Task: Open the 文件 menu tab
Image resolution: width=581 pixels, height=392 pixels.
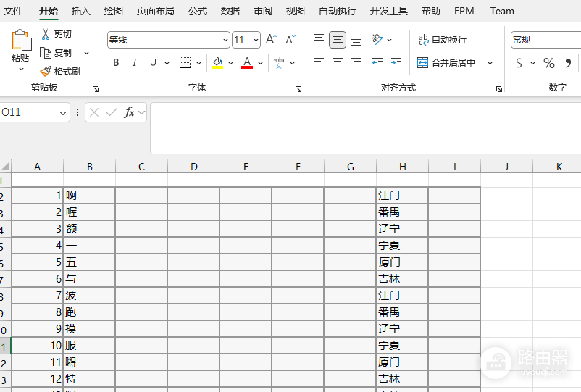Action: pyautogui.click(x=13, y=11)
